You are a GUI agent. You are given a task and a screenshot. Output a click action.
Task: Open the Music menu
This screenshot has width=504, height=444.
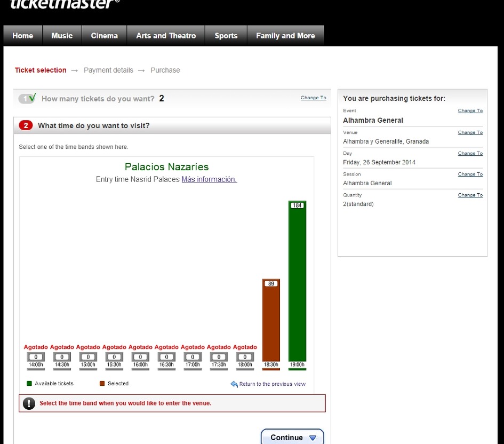point(62,36)
